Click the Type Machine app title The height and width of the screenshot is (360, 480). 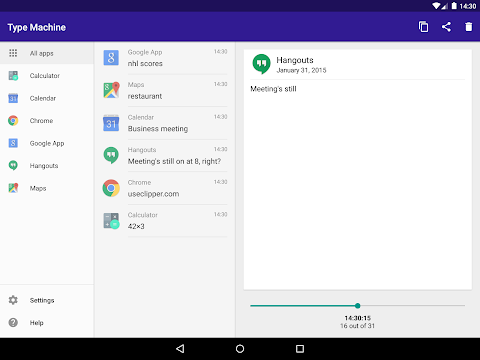[x=37, y=27]
